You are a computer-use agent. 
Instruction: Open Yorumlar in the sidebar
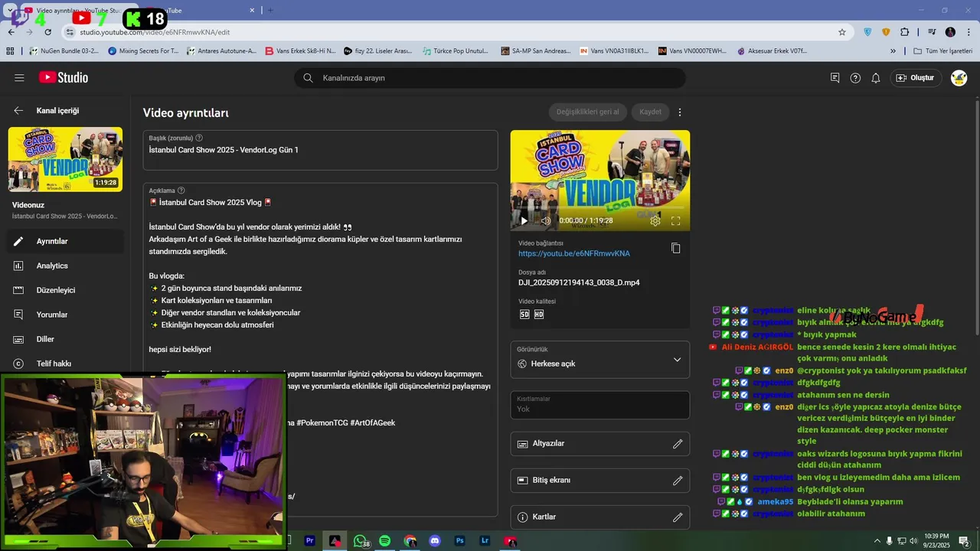tap(65, 315)
